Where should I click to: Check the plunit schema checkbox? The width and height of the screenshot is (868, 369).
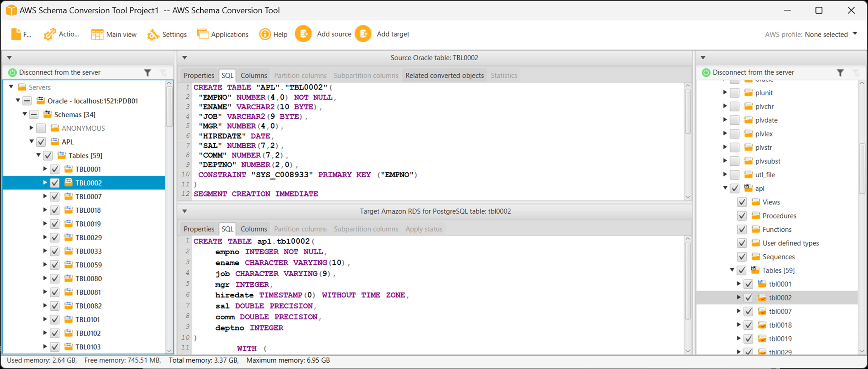point(735,92)
